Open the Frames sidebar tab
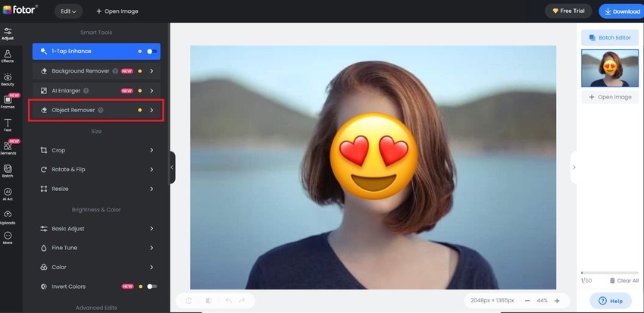This screenshot has height=313, width=644. point(8,102)
